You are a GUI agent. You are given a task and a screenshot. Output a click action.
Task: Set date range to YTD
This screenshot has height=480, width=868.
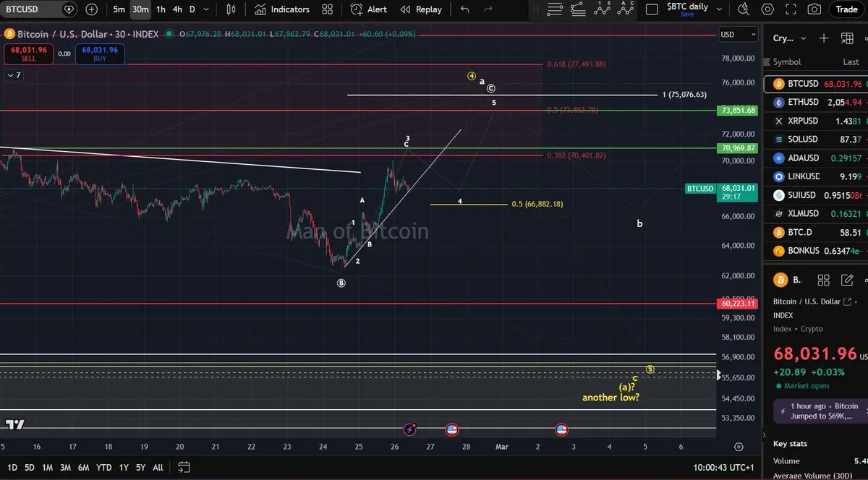[103, 467]
